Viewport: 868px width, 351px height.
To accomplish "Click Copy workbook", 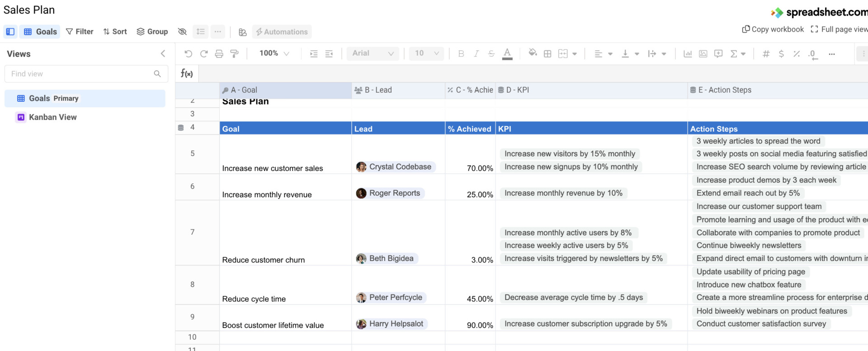I will pyautogui.click(x=773, y=29).
